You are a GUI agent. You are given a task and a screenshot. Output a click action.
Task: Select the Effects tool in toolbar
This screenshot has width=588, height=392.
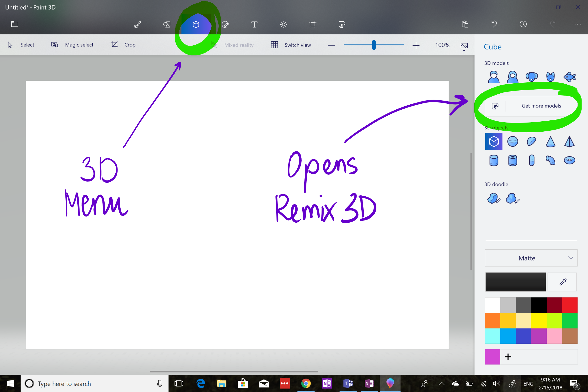point(283,24)
